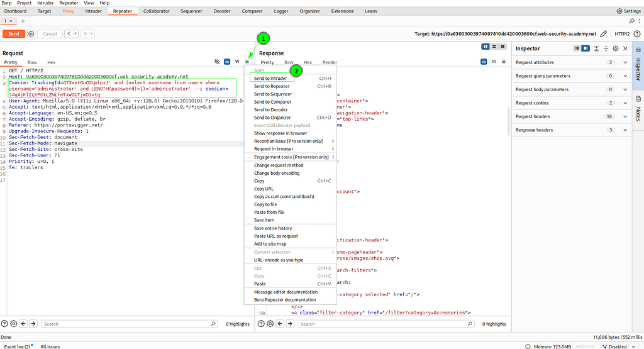Open Request search help icon

click(x=4, y=324)
